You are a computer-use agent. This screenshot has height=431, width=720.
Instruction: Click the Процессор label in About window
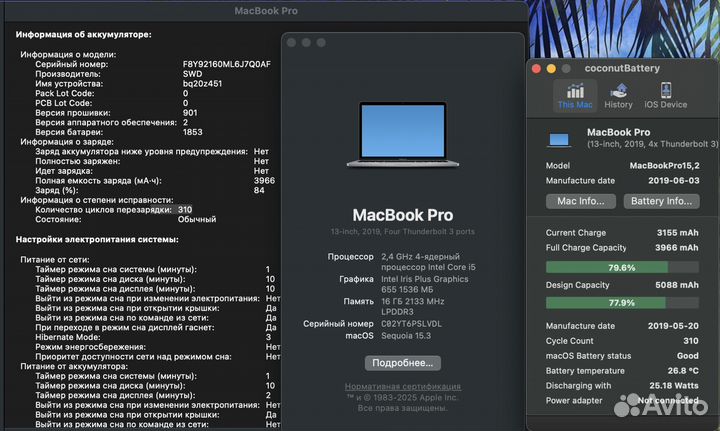tap(350, 257)
